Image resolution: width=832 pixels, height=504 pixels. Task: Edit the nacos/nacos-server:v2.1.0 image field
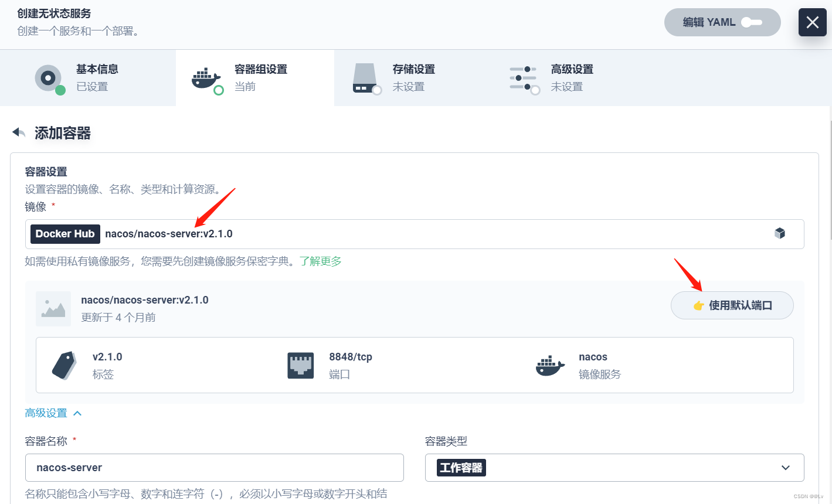coord(415,234)
